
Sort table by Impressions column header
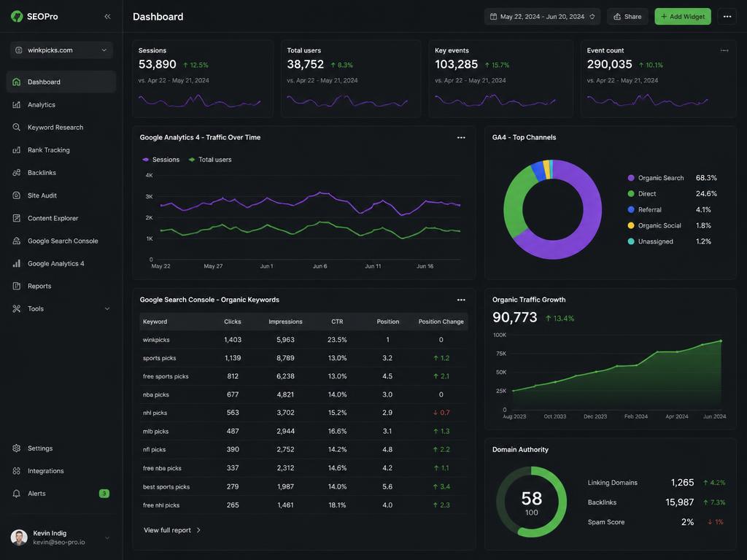[285, 322]
